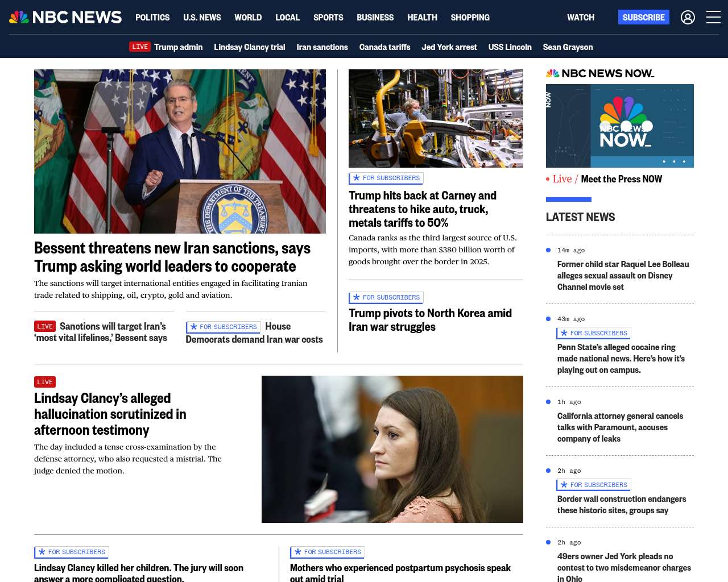Open the user account profile icon
Viewport: 728px width, 582px height.
688,18
